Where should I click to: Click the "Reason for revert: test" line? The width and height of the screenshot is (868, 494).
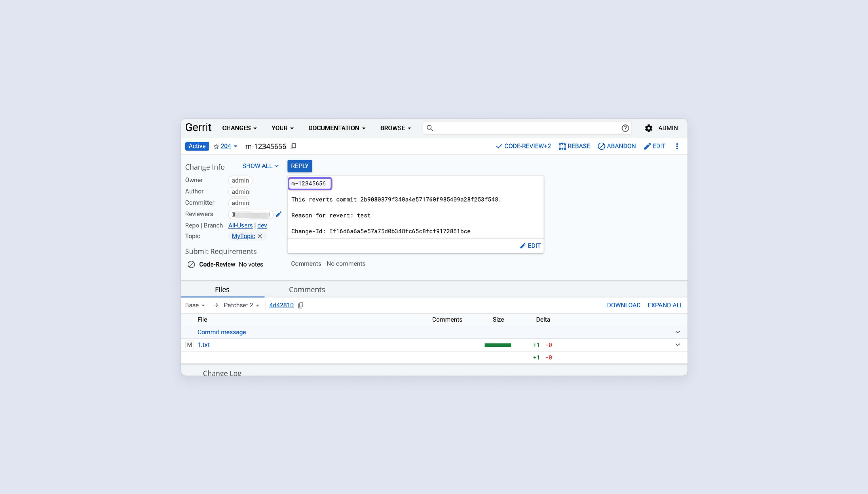click(331, 216)
